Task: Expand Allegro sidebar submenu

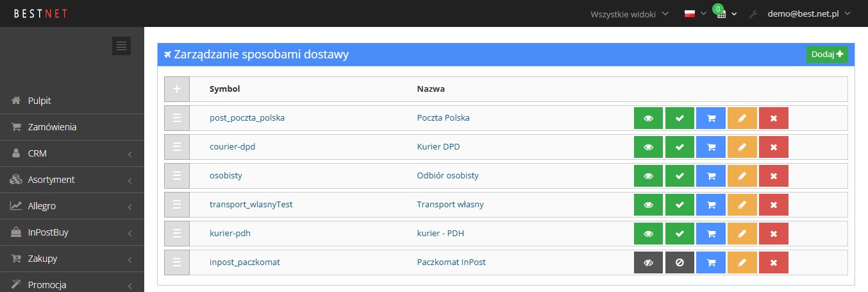Action: point(72,206)
